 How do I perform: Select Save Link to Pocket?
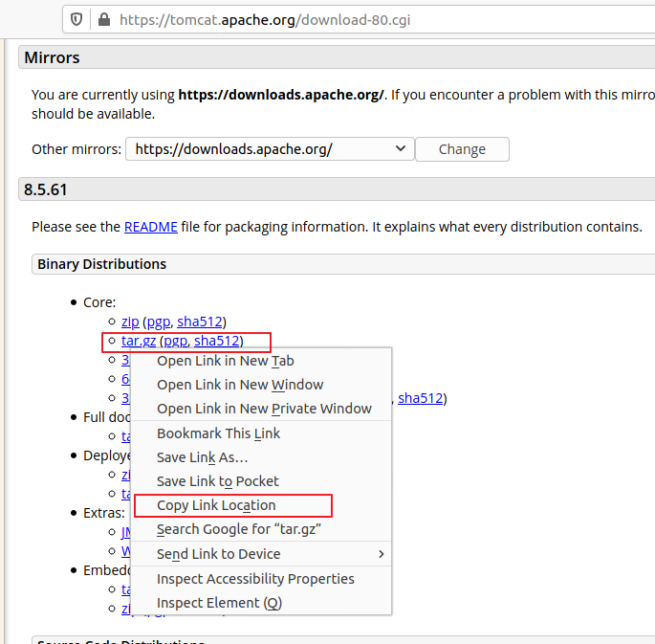point(261,481)
